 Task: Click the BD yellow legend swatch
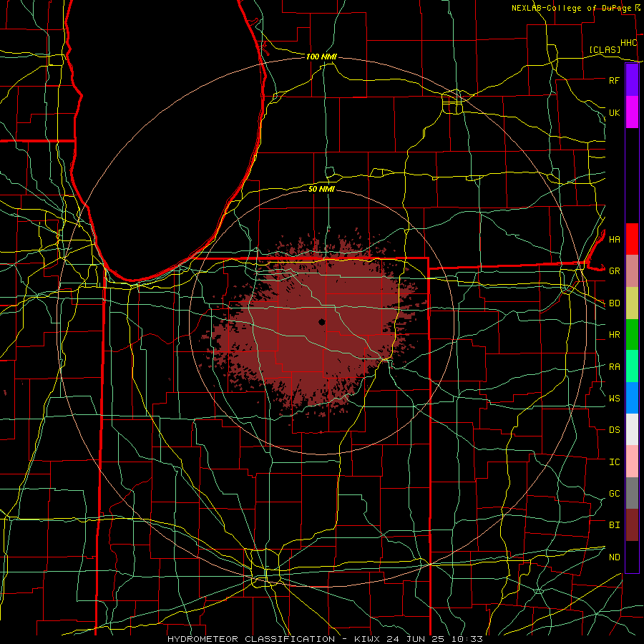click(x=632, y=303)
